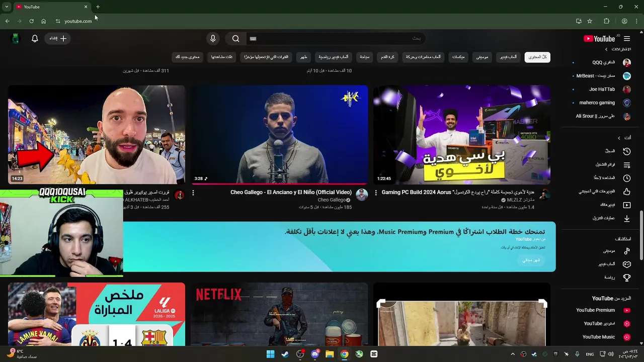644x362 pixels.
Task: Open a new browser tab
Action: pos(98,7)
